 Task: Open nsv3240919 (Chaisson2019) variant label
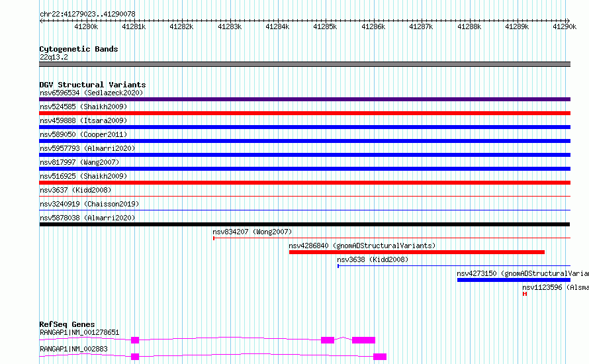point(89,204)
